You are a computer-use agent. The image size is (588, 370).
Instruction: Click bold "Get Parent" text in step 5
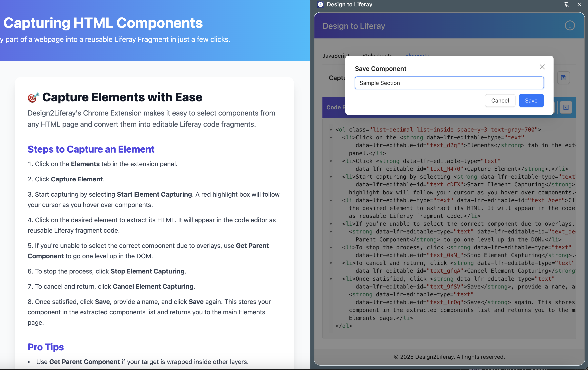click(x=252, y=245)
